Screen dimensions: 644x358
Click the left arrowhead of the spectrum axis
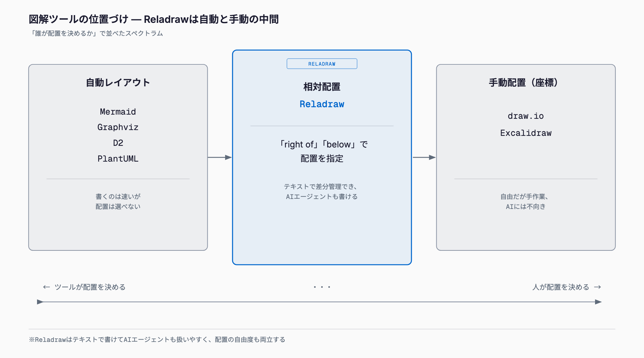(40, 302)
